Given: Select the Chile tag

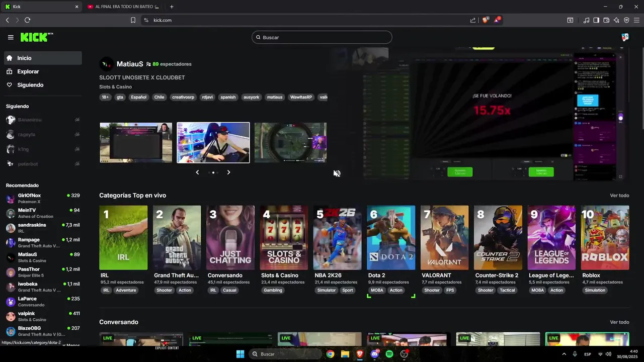Looking at the screenshot, I should [x=159, y=97].
